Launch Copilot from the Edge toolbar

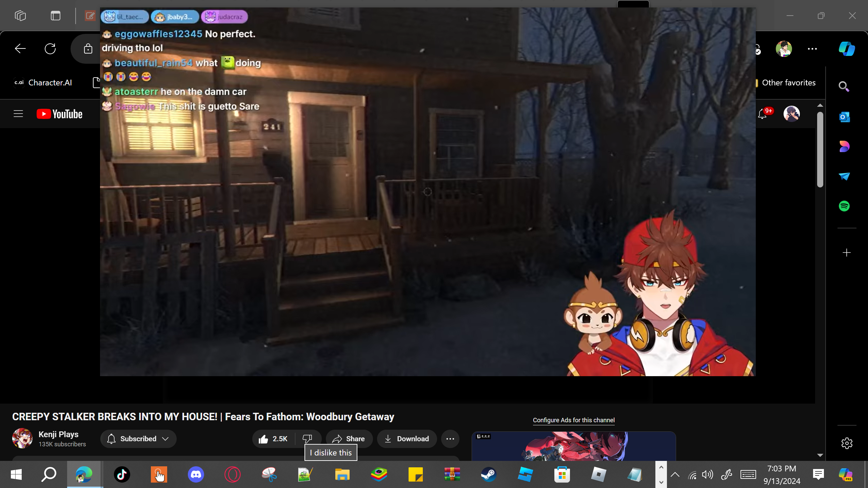[x=847, y=49]
